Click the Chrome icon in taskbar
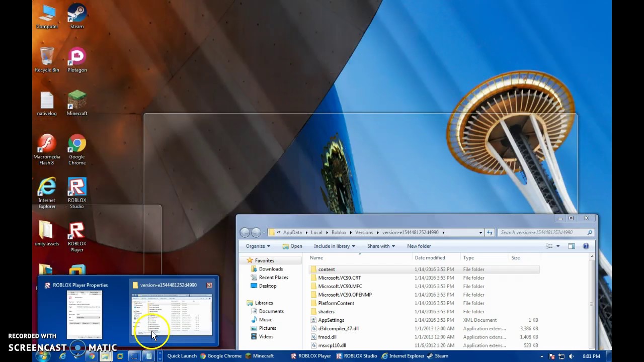The width and height of the screenshot is (644, 362). tap(91, 356)
